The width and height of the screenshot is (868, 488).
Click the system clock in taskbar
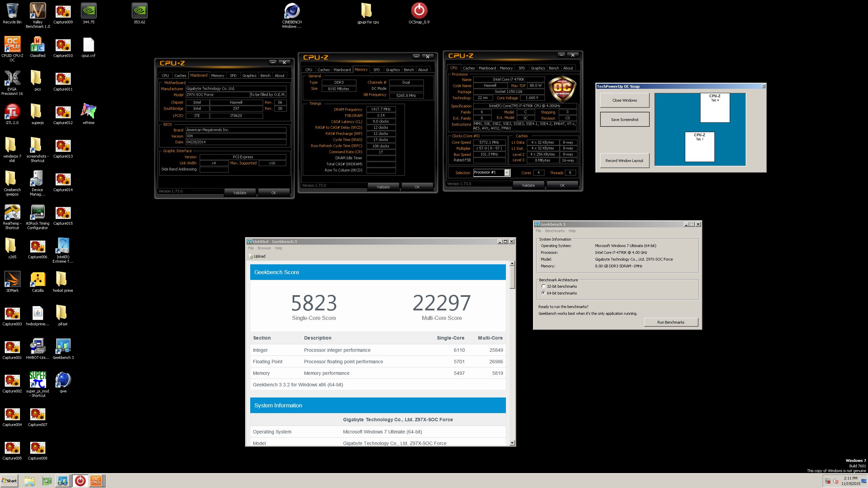click(850, 481)
